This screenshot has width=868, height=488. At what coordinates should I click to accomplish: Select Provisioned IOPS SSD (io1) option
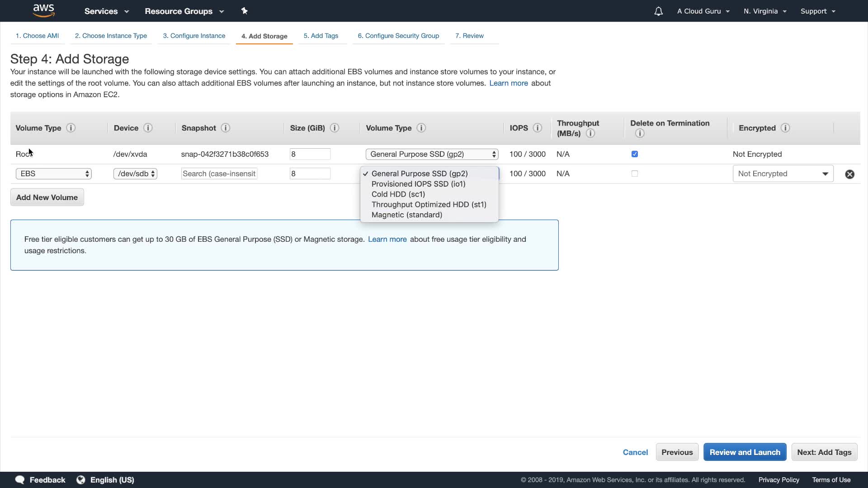pyautogui.click(x=418, y=184)
